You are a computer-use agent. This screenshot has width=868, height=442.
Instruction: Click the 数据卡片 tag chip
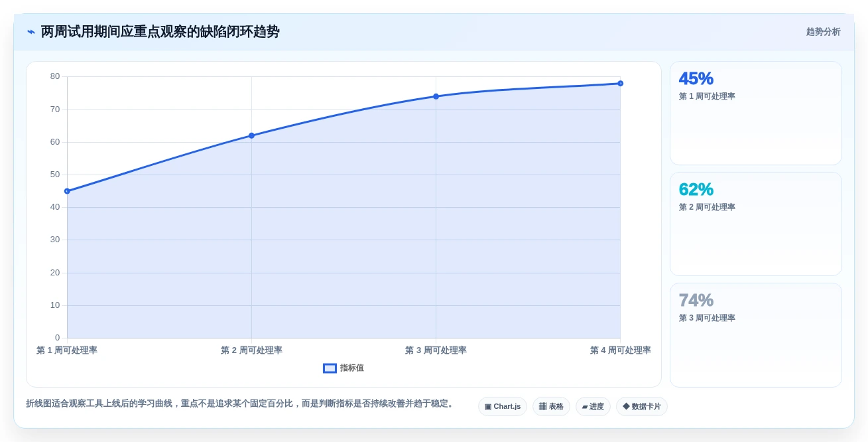click(x=642, y=406)
